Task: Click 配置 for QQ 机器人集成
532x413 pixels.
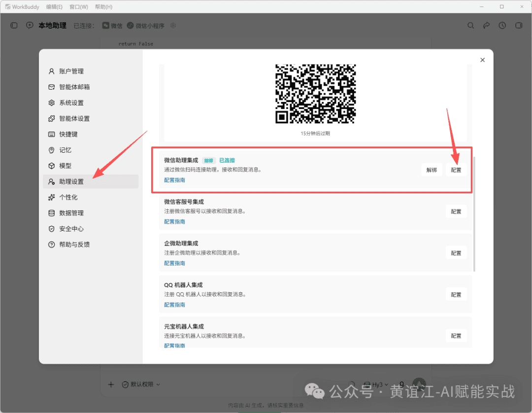Action: [x=456, y=295]
